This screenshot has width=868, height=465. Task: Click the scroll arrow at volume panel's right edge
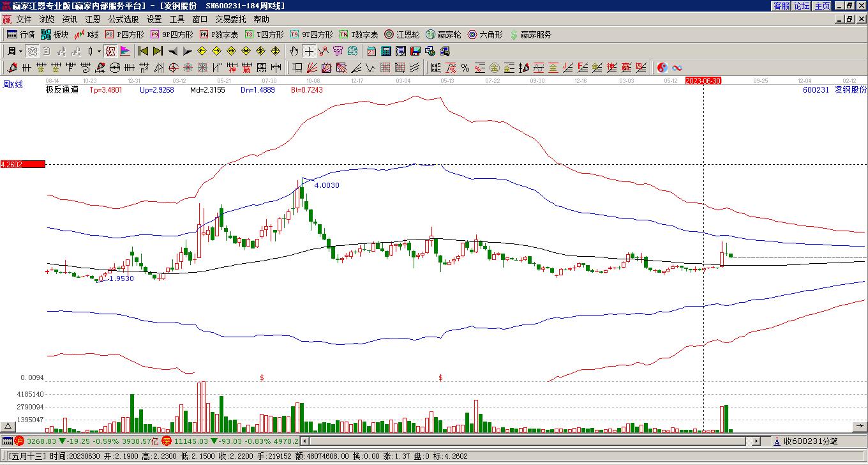point(859,426)
